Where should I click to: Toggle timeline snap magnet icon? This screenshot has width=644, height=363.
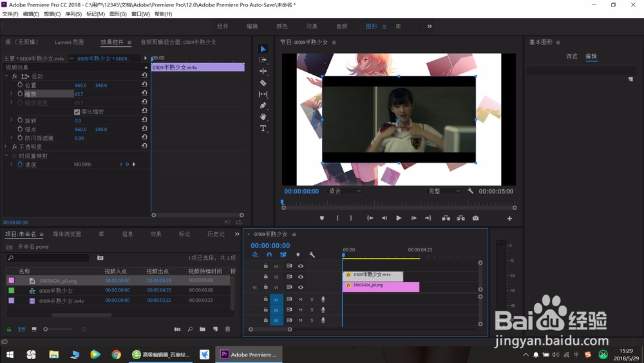(269, 255)
